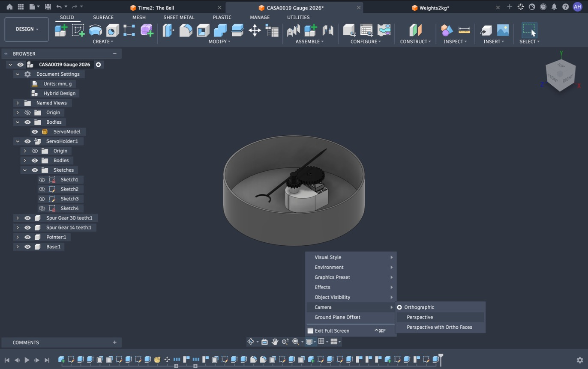
Task: Open grid and snaps settings
Action: 321,342
